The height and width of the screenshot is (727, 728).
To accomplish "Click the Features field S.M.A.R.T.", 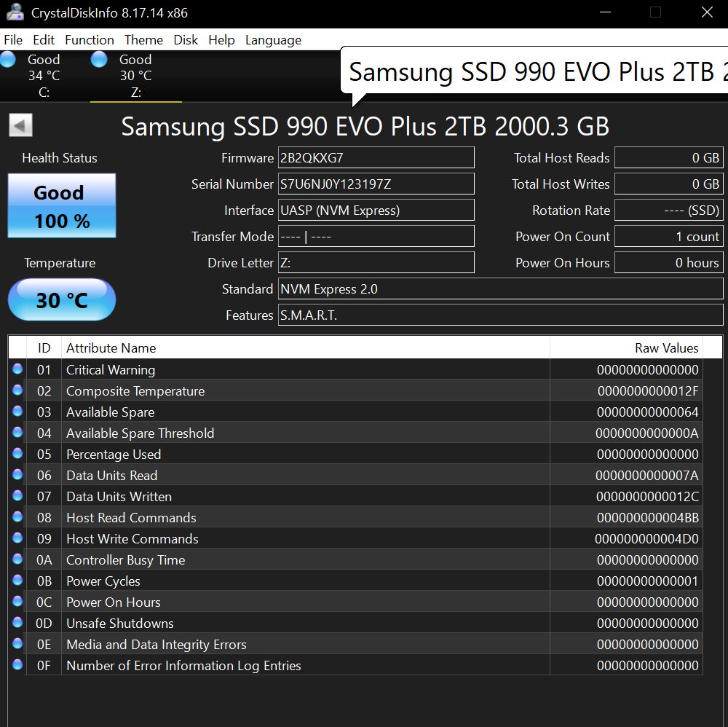I will pyautogui.click(x=501, y=315).
